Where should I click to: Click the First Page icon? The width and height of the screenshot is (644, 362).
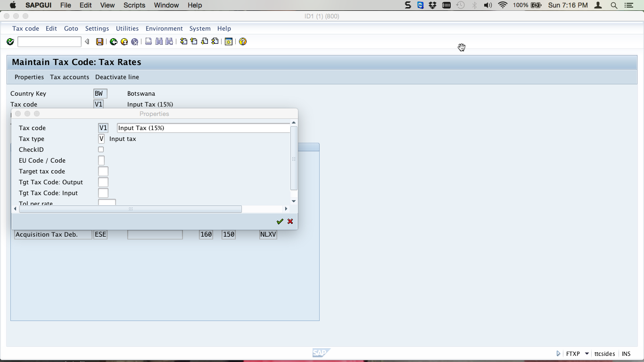click(183, 41)
